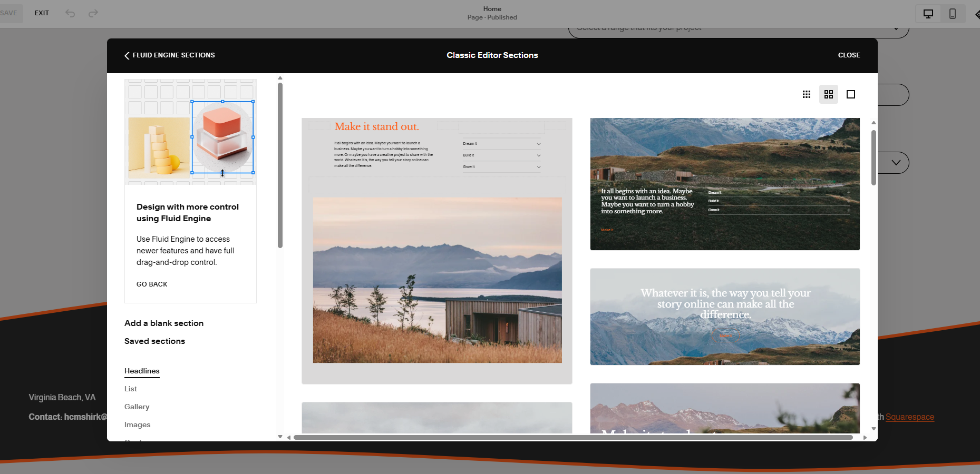Select the Headlines category
The height and width of the screenshot is (474, 980).
(142, 371)
